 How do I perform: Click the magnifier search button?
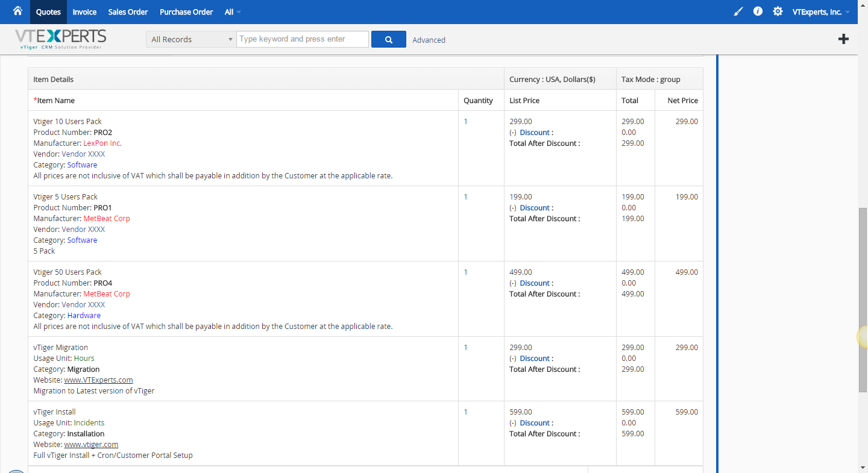tap(389, 39)
